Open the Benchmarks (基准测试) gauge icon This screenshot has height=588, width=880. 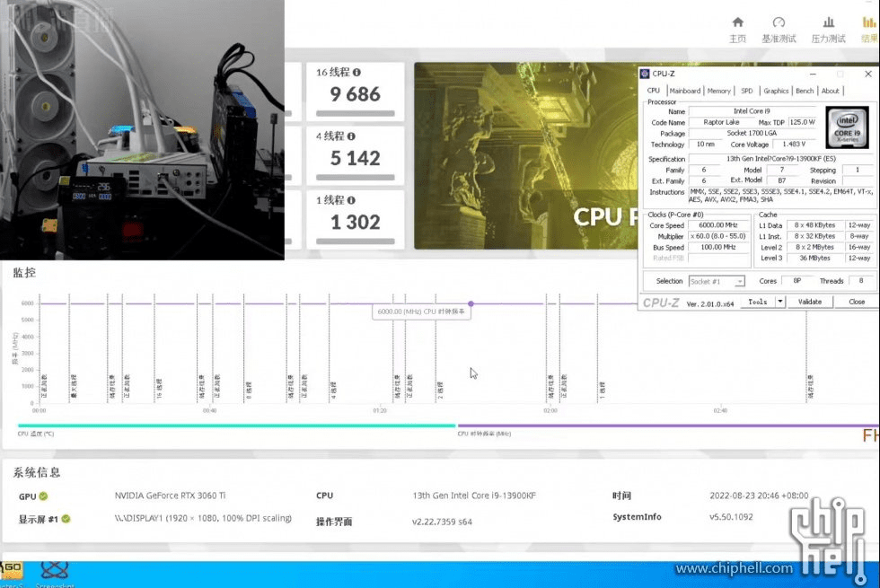[x=779, y=22]
